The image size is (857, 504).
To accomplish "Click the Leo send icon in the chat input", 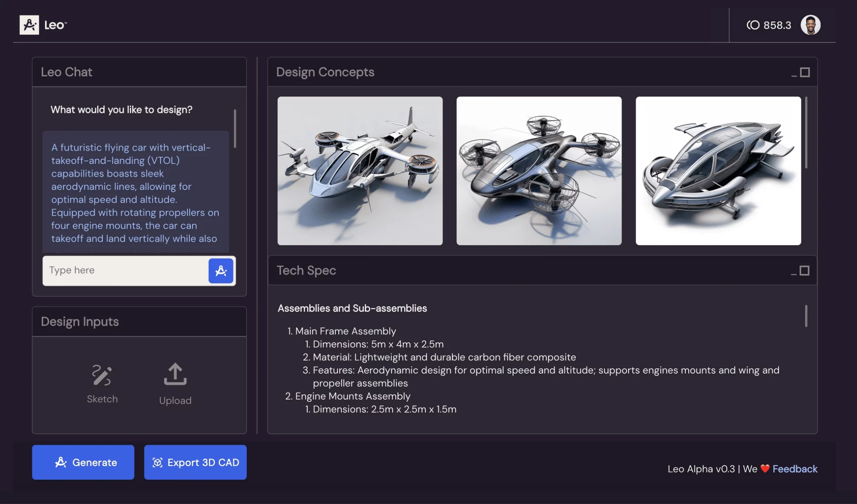I will tap(221, 271).
